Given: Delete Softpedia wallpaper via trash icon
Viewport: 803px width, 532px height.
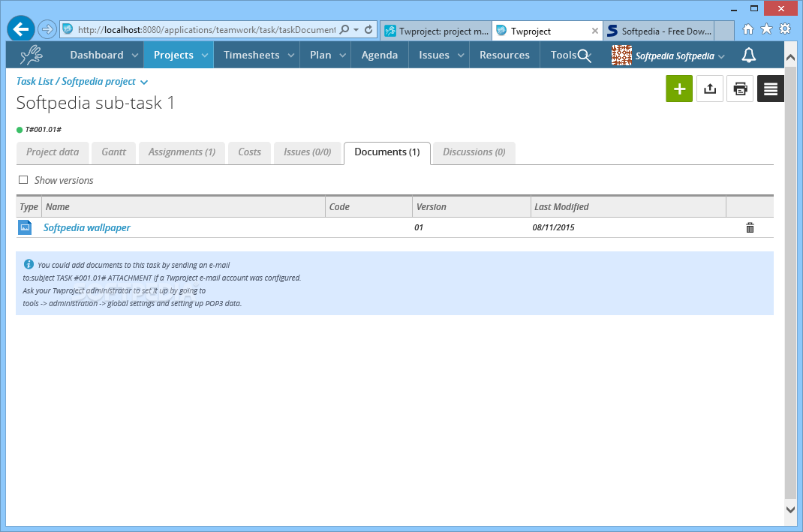Looking at the screenshot, I should tap(750, 228).
